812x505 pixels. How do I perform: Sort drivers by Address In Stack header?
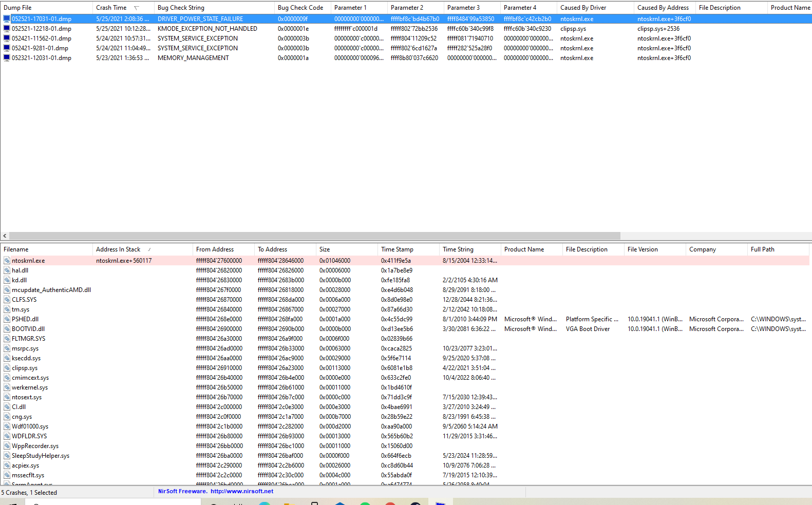pos(143,249)
